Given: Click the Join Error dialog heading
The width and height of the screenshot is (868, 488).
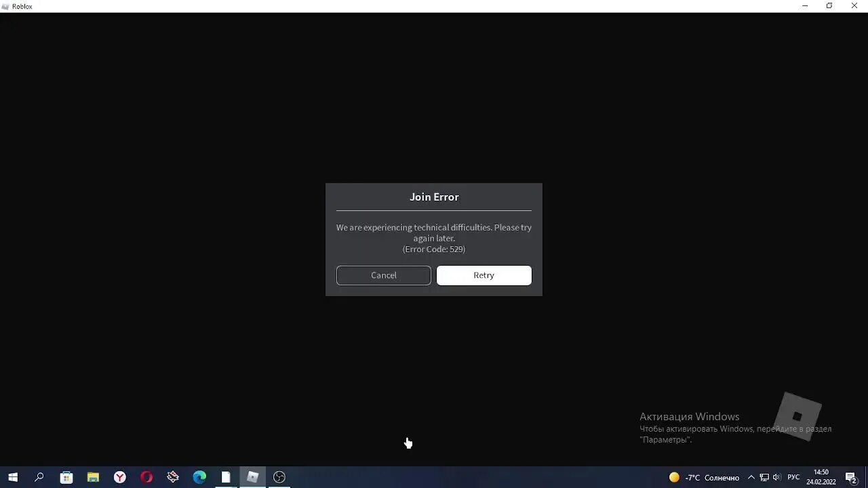Looking at the screenshot, I should [434, 197].
